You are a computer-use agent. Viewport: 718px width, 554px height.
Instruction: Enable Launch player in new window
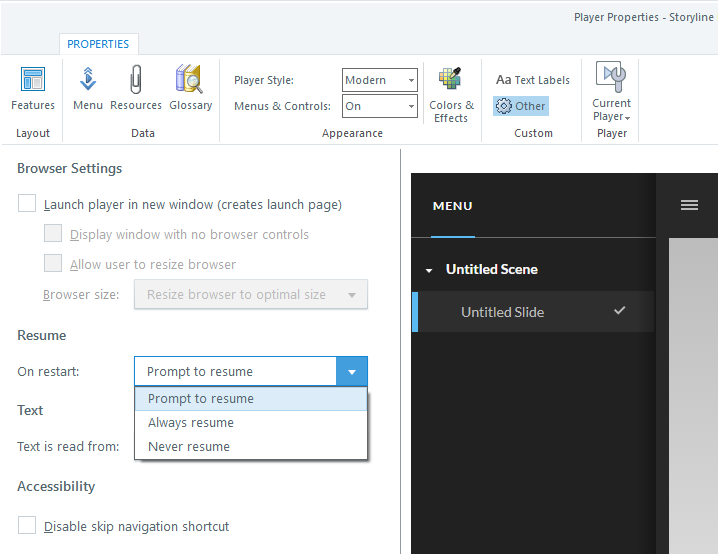click(x=28, y=204)
